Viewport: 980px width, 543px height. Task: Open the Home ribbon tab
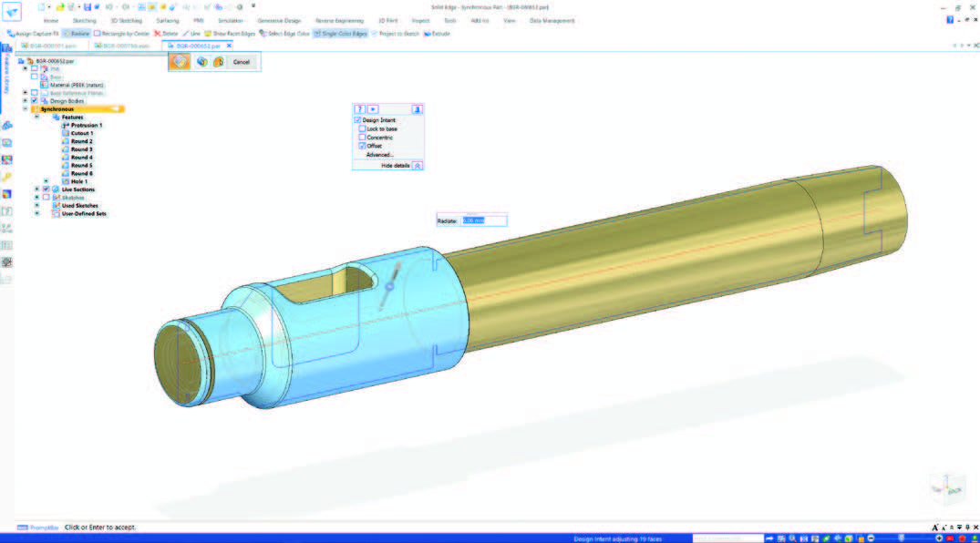51,21
